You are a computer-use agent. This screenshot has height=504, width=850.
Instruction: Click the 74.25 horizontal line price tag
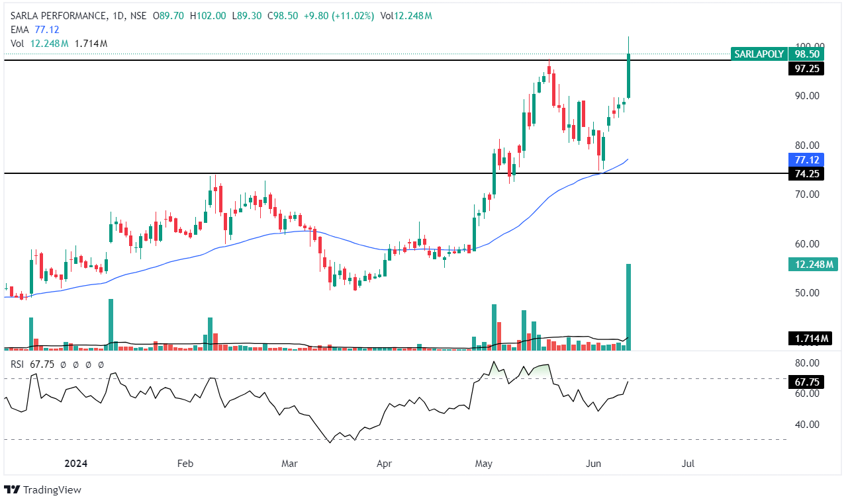(x=806, y=174)
